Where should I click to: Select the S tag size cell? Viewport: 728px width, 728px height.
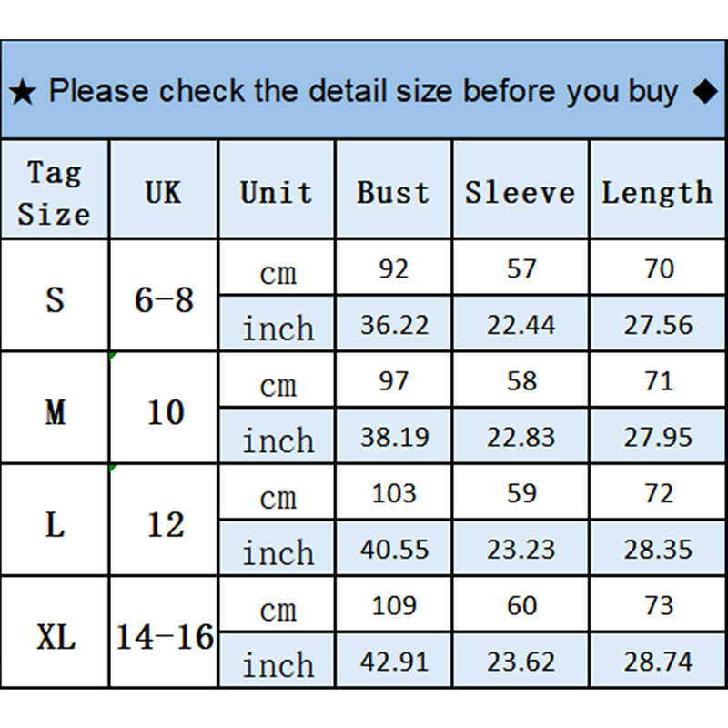55,298
